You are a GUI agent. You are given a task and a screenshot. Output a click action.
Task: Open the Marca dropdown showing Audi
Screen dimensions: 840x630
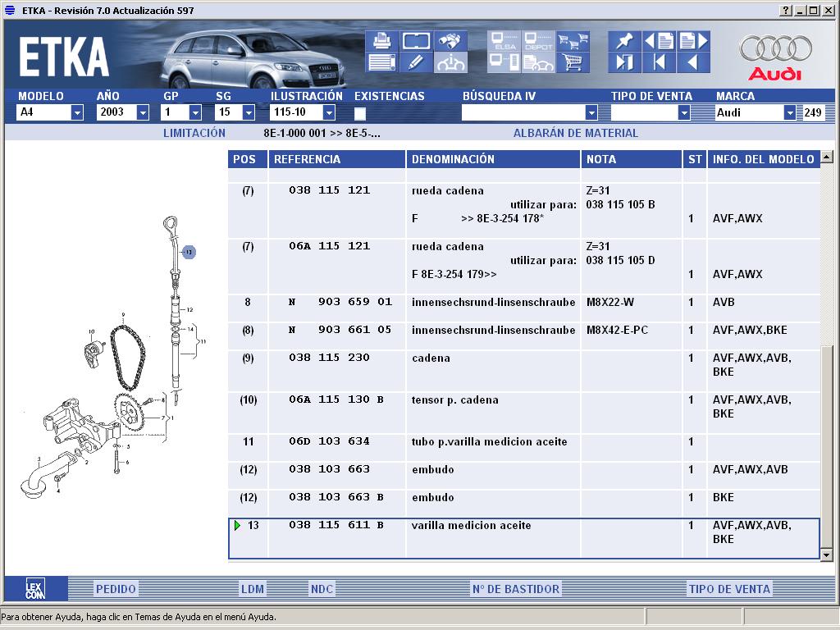pos(789,112)
